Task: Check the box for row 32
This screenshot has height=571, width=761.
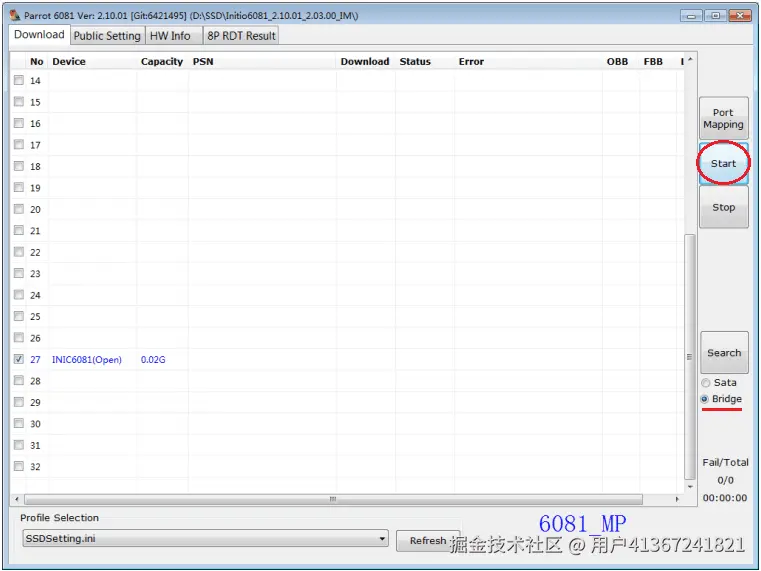Action: [x=19, y=466]
